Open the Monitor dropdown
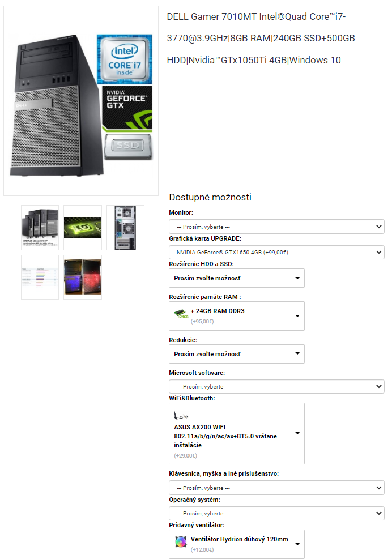The height and width of the screenshot is (559, 392). (x=276, y=227)
